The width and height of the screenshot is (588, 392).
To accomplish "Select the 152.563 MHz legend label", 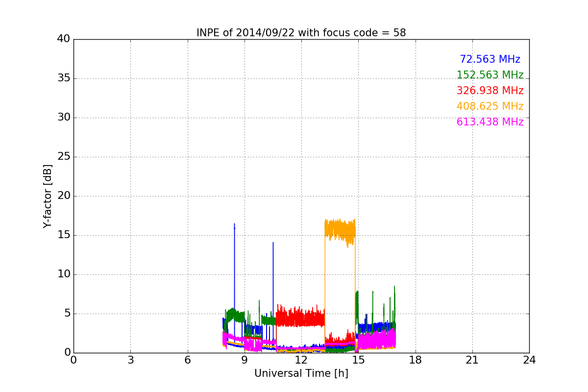I will (x=490, y=75).
